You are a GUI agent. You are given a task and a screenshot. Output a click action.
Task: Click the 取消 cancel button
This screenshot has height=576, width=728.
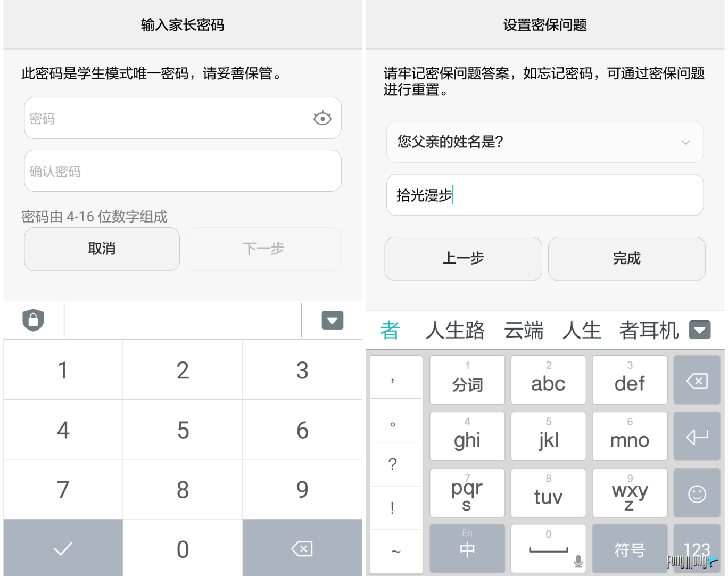coord(102,249)
